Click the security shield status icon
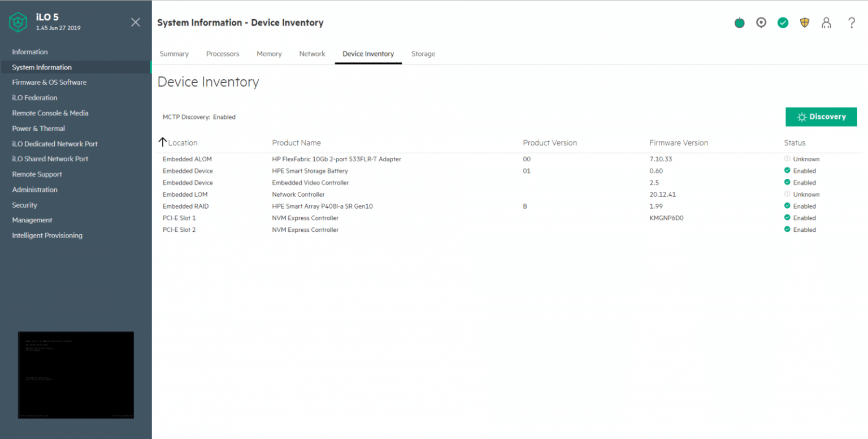This screenshot has height=439, width=868. [x=805, y=23]
